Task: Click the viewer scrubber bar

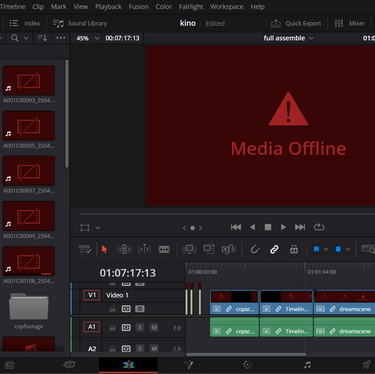Action: (x=227, y=214)
